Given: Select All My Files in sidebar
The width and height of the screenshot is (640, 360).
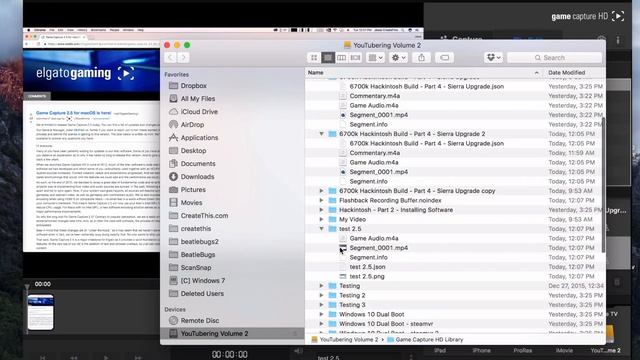Looking at the screenshot, I should (x=198, y=99).
